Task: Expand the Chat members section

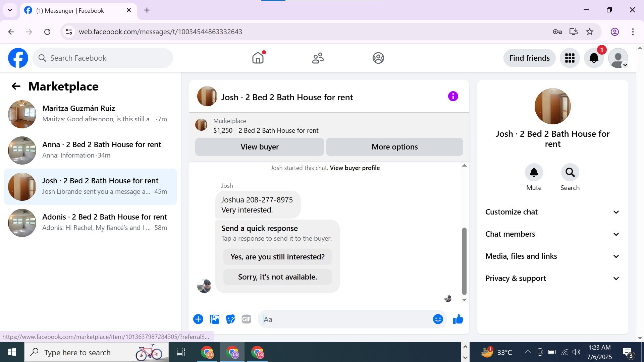Action: 552,234
